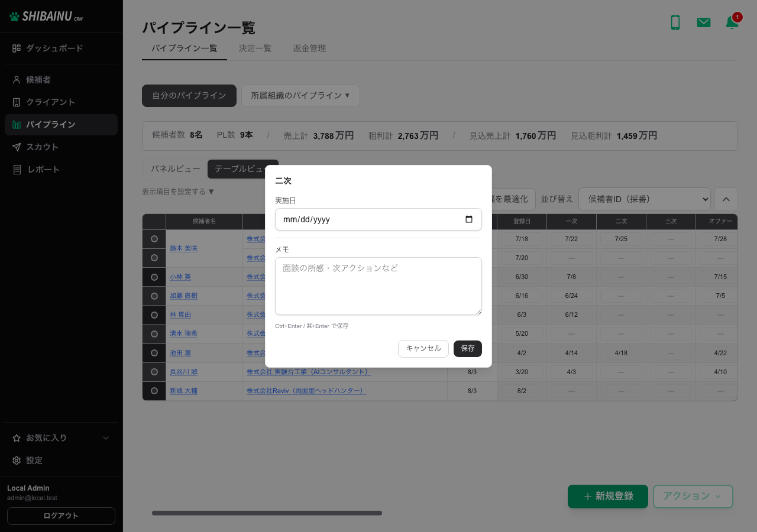Open 設定 with gear icon

click(x=61, y=460)
